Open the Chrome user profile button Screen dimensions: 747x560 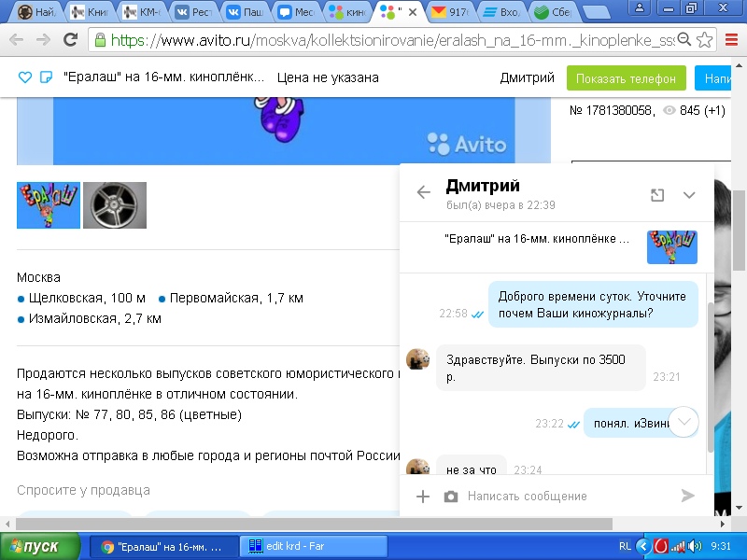coord(640,7)
